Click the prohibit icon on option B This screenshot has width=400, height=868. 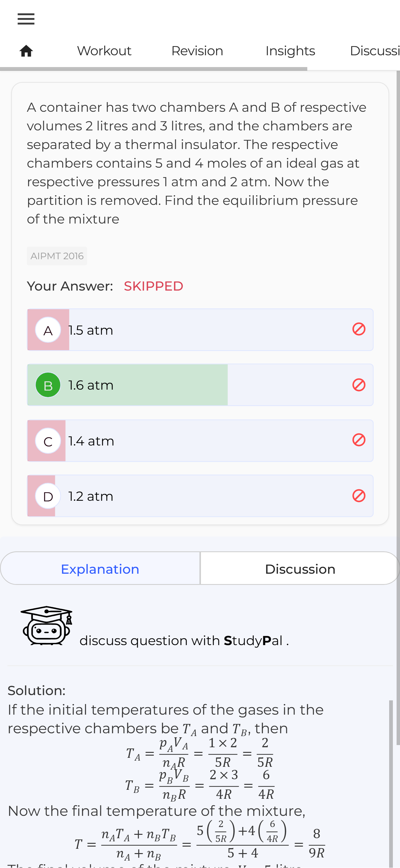pos(358,385)
